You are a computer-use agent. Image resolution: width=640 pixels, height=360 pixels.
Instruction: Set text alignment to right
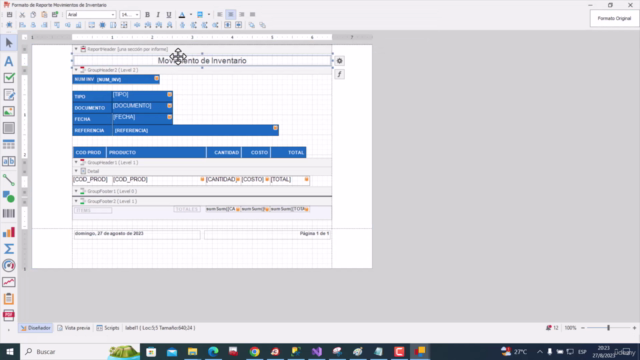point(242,15)
